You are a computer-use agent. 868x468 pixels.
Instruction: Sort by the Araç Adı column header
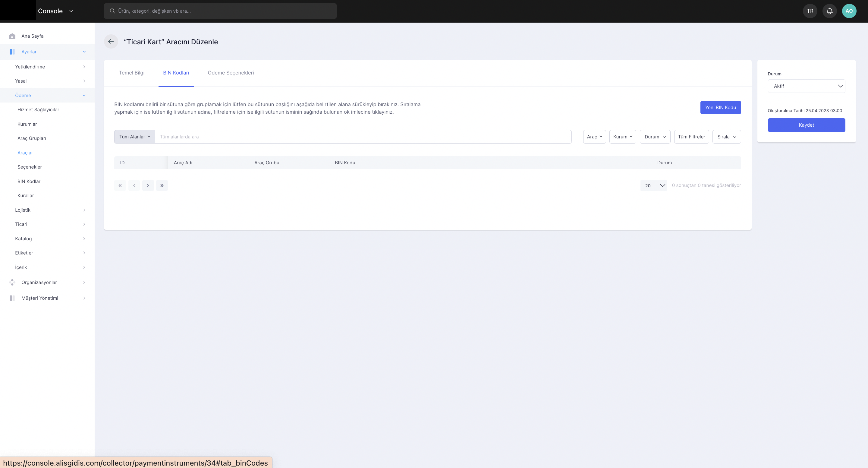[x=183, y=163]
